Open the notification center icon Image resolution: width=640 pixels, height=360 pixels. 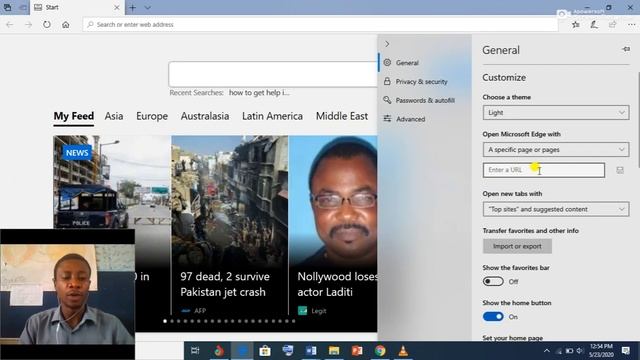626,351
